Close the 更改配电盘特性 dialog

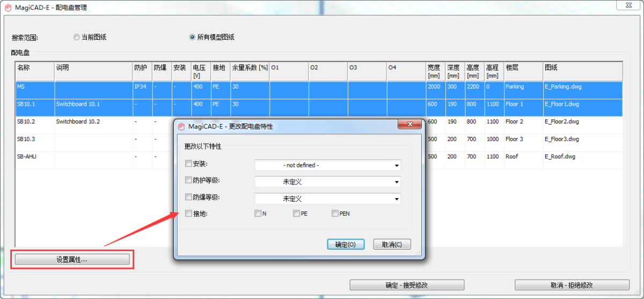coord(409,125)
